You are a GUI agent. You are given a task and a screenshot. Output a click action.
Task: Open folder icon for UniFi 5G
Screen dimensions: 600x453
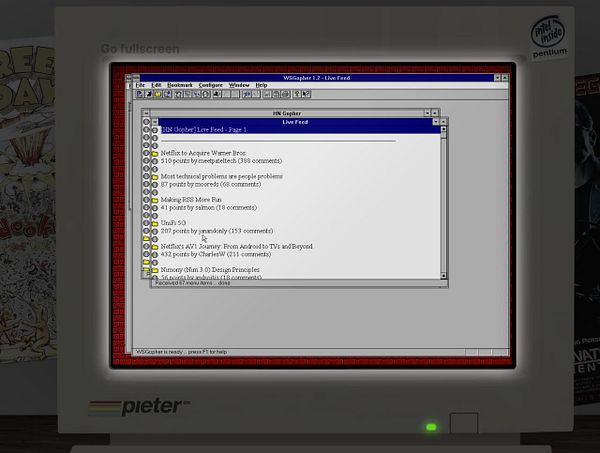155,223
